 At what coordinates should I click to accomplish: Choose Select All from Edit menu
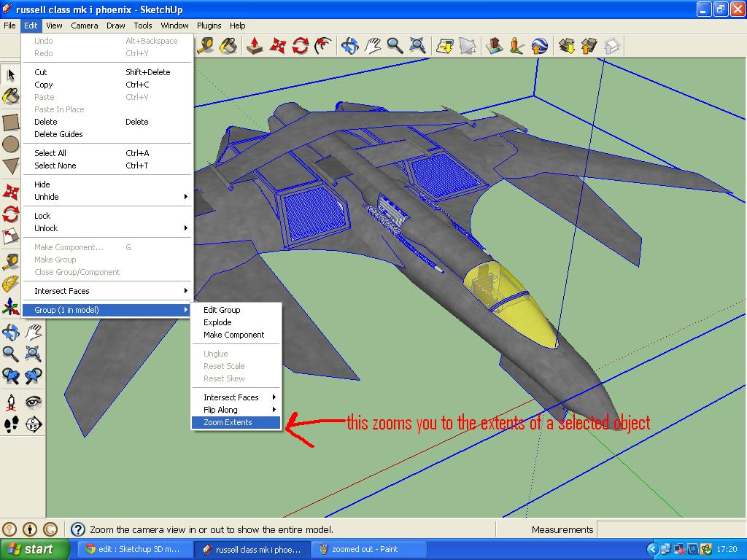coord(107,153)
